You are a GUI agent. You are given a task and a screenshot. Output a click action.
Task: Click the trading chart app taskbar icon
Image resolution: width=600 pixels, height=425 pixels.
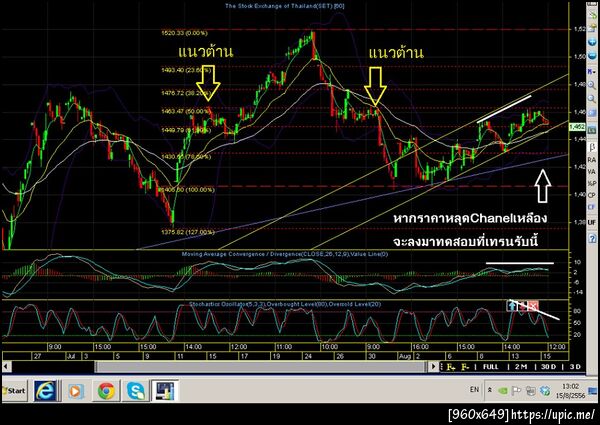coord(165,391)
